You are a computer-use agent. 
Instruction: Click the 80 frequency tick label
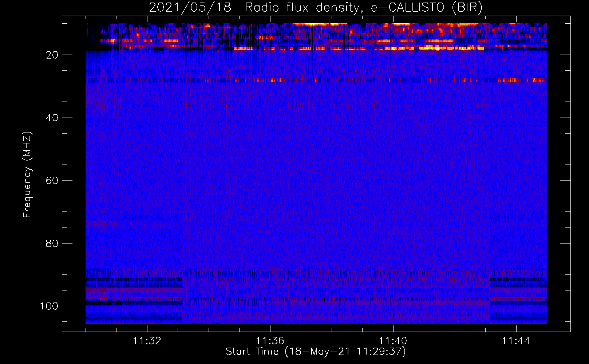[52, 243]
